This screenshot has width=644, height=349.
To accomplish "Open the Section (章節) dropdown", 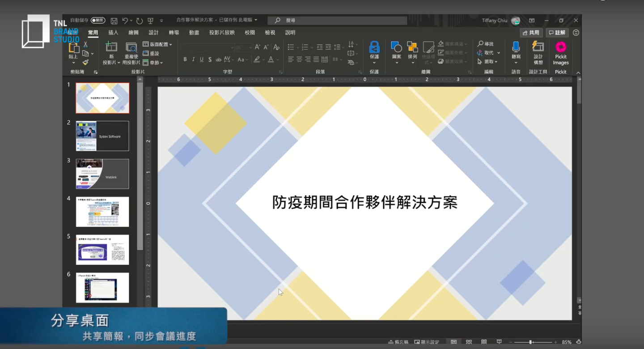I will (x=153, y=63).
